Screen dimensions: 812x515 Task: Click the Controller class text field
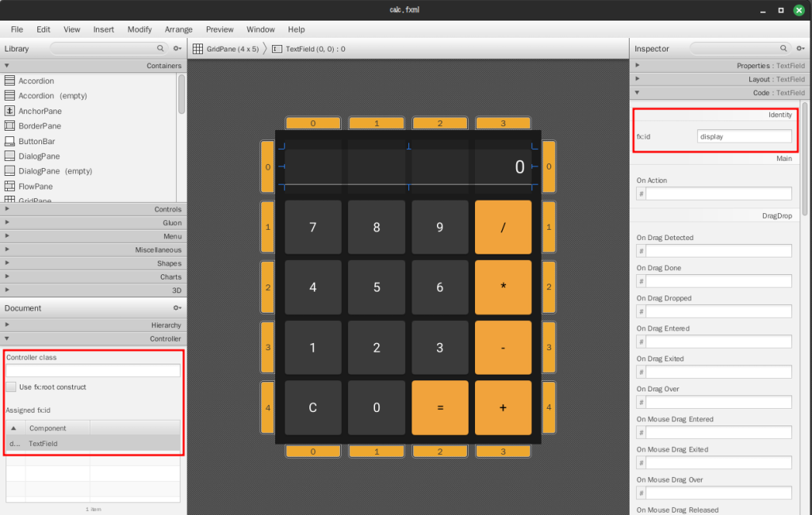coord(94,371)
